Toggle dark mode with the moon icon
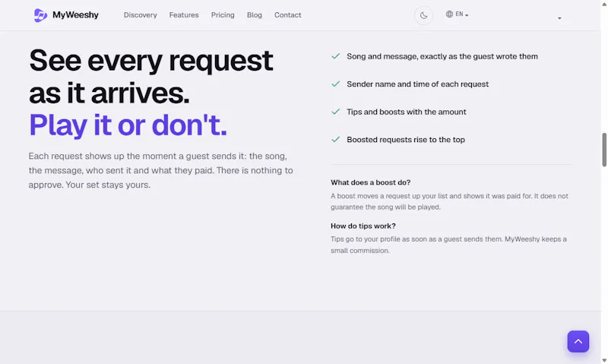The width and height of the screenshot is (608, 364). (x=423, y=15)
